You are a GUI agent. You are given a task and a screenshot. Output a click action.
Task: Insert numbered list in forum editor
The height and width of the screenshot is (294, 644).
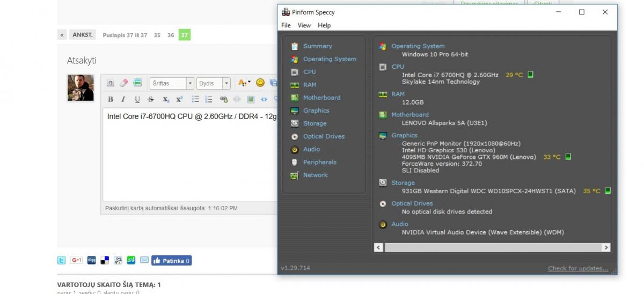coord(209,99)
